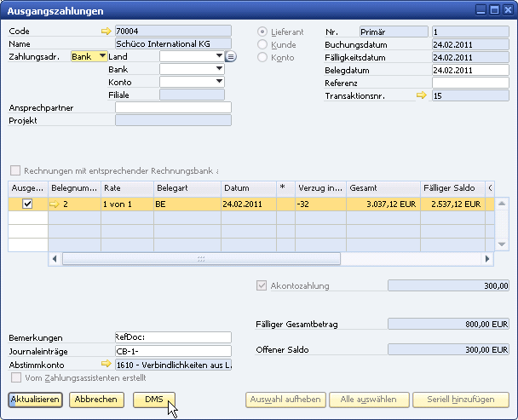Click the yellow link arrow beside Code 70004
The image size is (518, 420).
[x=106, y=32]
